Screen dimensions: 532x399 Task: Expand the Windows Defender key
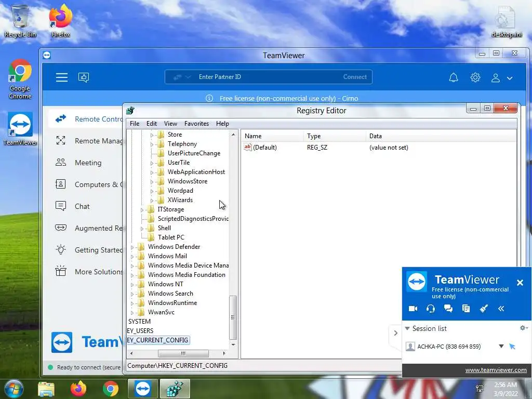(x=132, y=247)
